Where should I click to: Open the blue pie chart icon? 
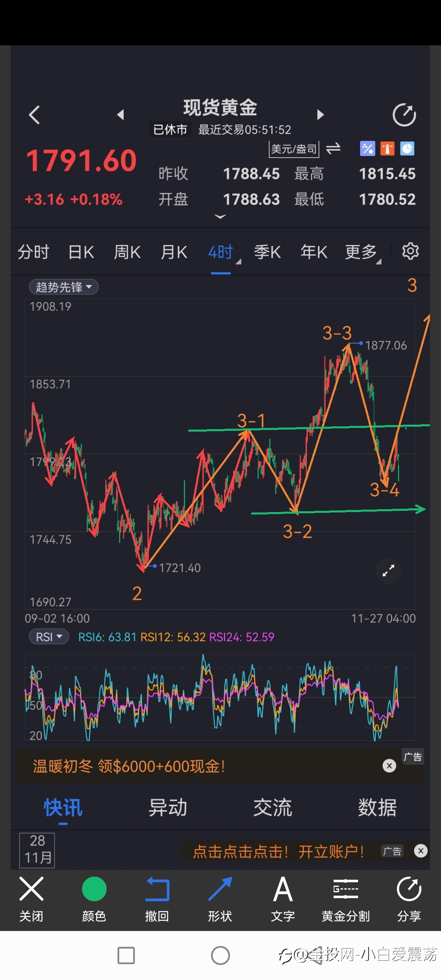(407, 149)
